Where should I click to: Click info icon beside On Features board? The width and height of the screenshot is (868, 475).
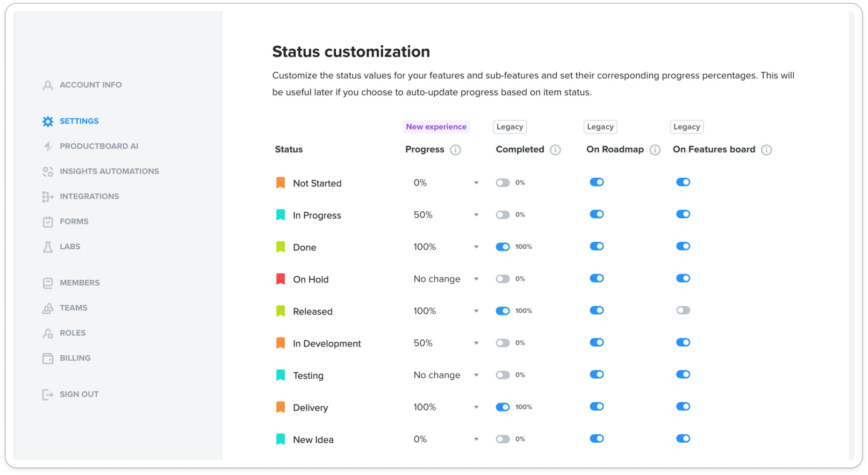pyautogui.click(x=767, y=150)
